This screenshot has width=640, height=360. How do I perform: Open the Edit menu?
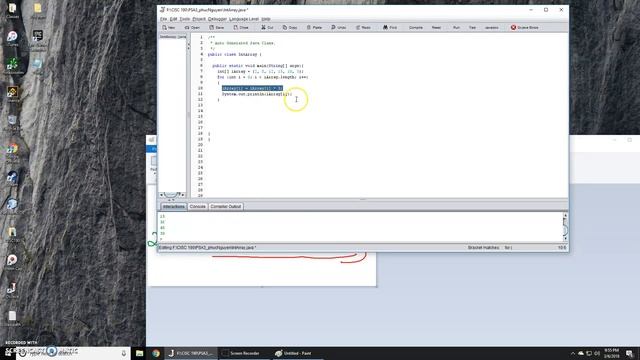click(x=173, y=19)
